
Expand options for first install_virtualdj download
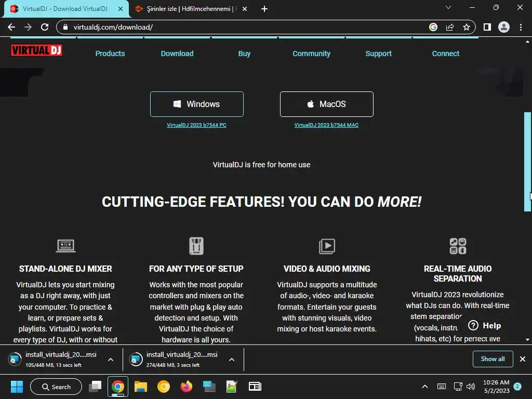click(x=111, y=360)
